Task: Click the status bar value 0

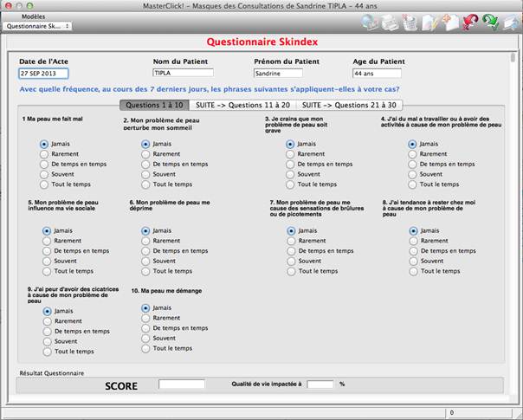Action: pos(452,413)
